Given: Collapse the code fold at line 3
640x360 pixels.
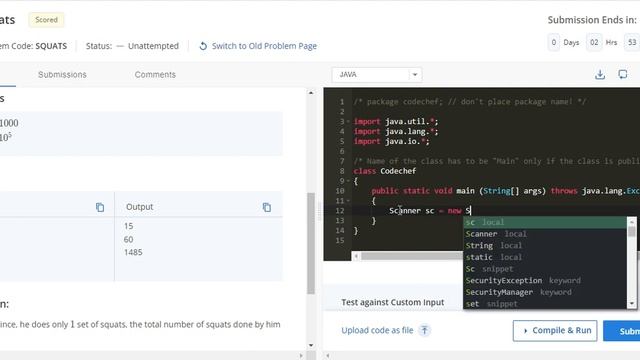Looking at the screenshot, I should [x=348, y=122].
